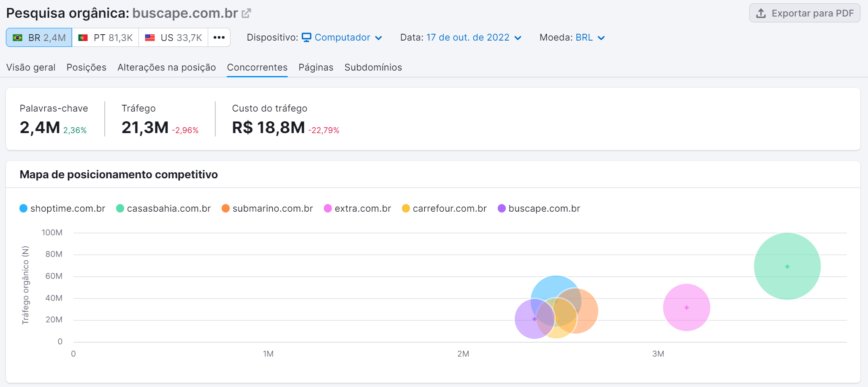Open more countries via the ellipsis icon
The image size is (868, 387).
219,37
